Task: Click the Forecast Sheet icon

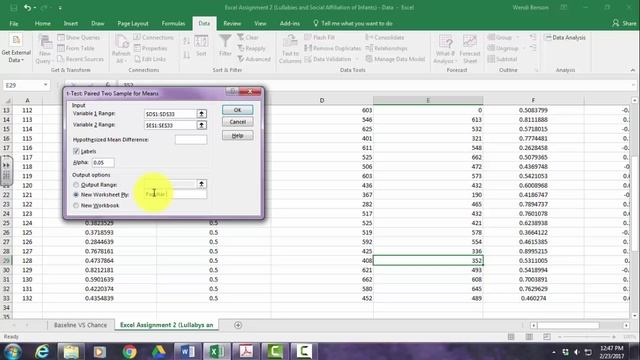Action: [x=470, y=42]
